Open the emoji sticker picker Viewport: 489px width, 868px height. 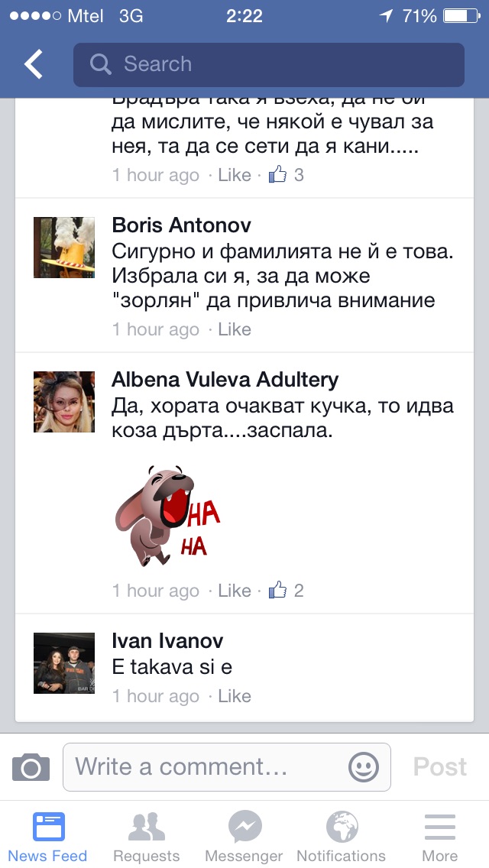click(x=364, y=767)
